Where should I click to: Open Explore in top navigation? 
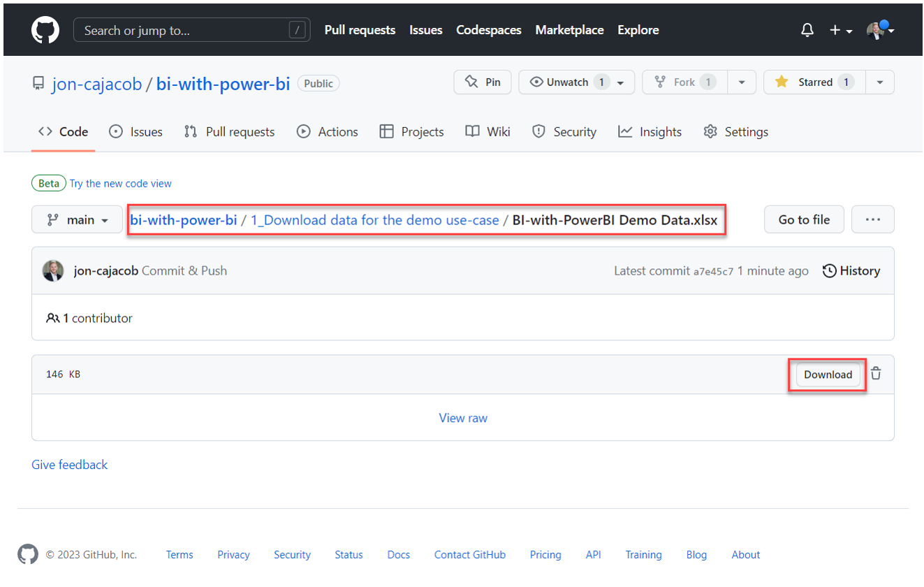(x=638, y=30)
